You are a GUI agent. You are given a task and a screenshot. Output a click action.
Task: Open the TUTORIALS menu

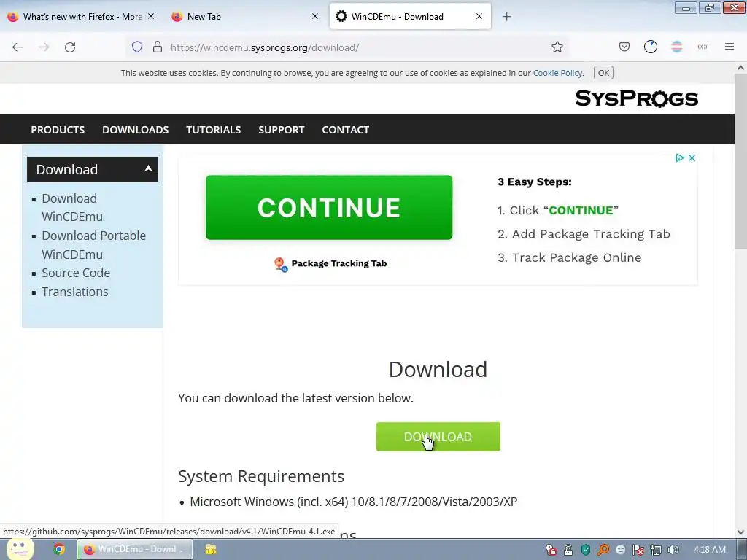(214, 130)
